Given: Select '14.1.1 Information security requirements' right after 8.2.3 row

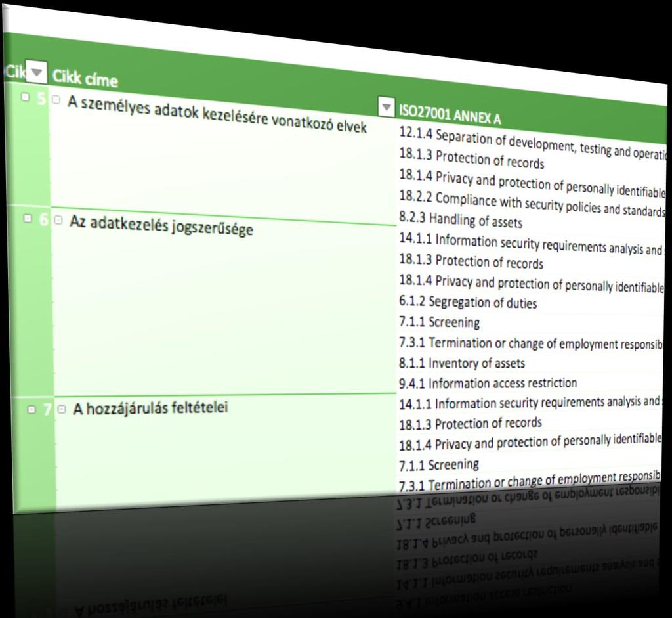Looking at the screenshot, I should click(530, 244).
